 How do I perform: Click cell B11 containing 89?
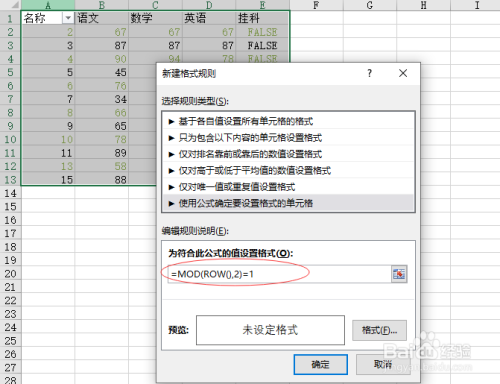click(x=102, y=153)
